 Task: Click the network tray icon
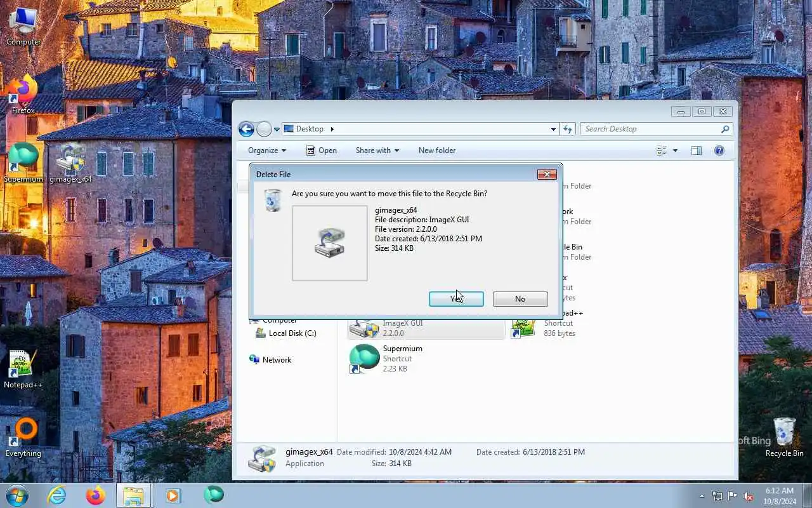point(717,496)
